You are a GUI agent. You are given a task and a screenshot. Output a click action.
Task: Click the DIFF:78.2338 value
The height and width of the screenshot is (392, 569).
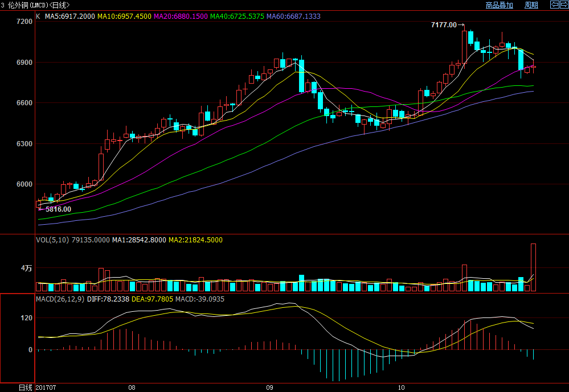click(108, 299)
